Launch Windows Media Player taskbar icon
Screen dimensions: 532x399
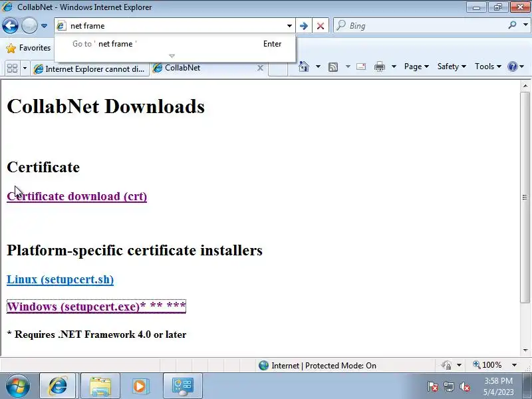(x=140, y=386)
